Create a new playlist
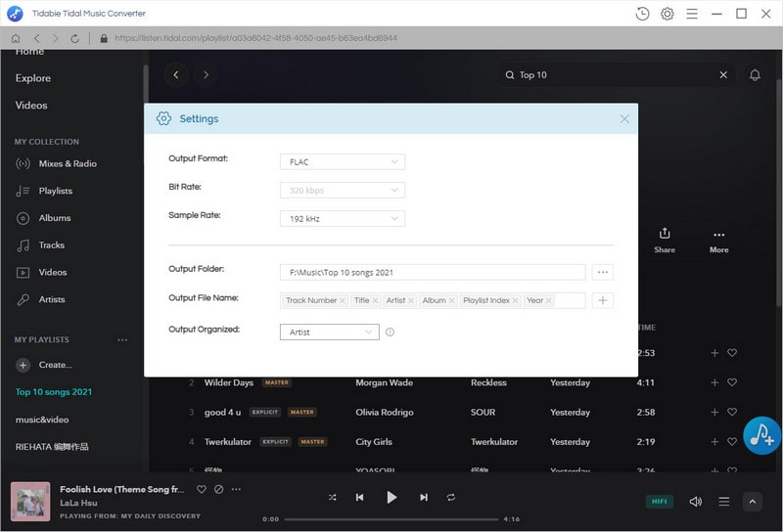 44,365
